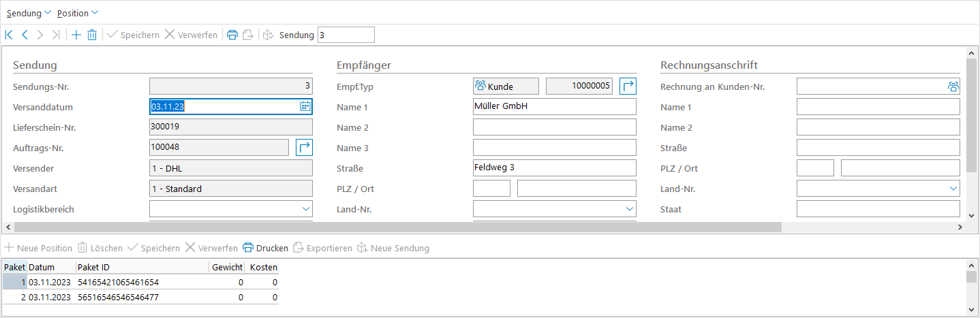Click the printer icon in top toolbar
The image size is (980, 318).
click(x=232, y=35)
